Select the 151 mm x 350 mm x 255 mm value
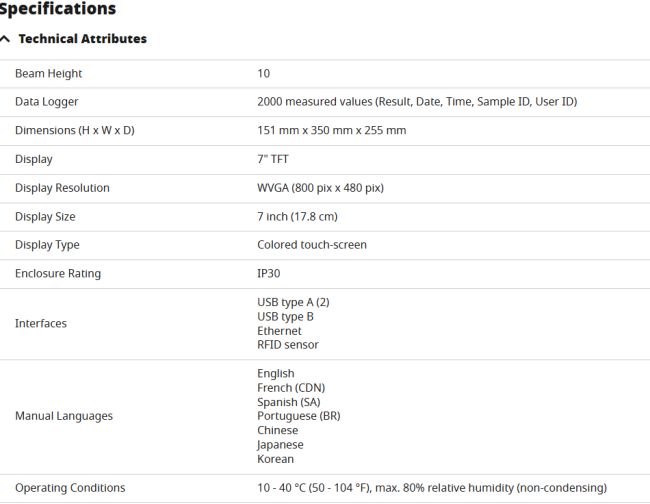Viewport: 650px width, 504px height. (x=332, y=131)
